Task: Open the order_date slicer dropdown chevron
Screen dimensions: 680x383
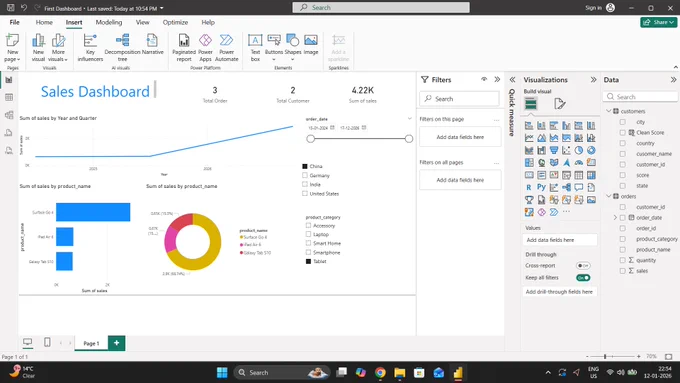Action: click(409, 118)
